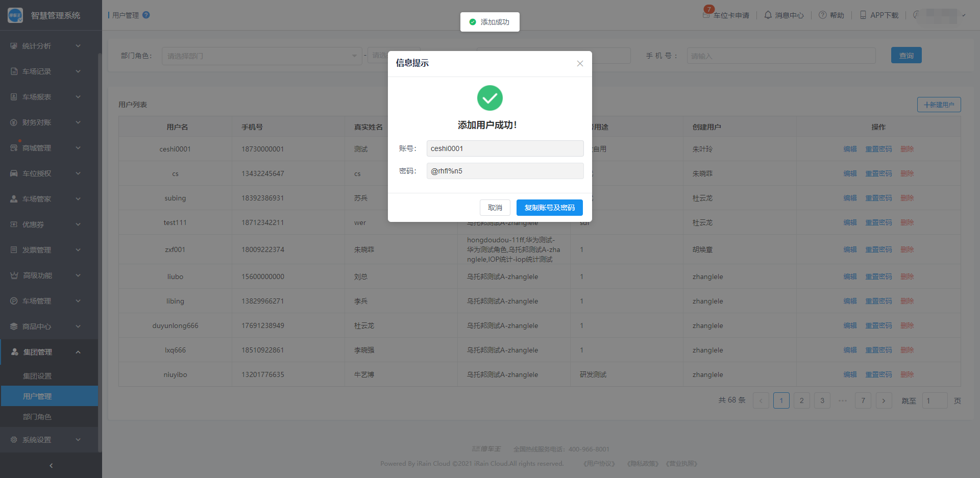Click the 密码 field in the dialog
The height and width of the screenshot is (478, 980).
pos(505,171)
